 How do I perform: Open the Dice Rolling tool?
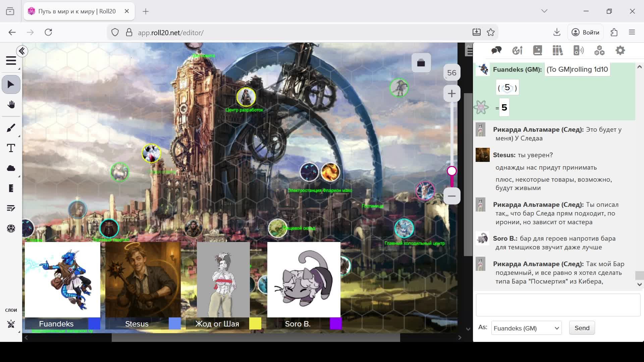tap(11, 229)
